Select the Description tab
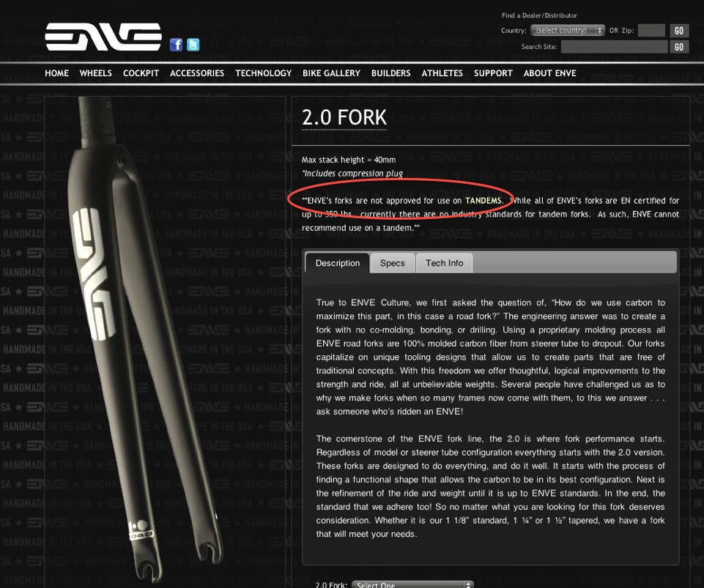The image size is (704, 588). point(338,263)
